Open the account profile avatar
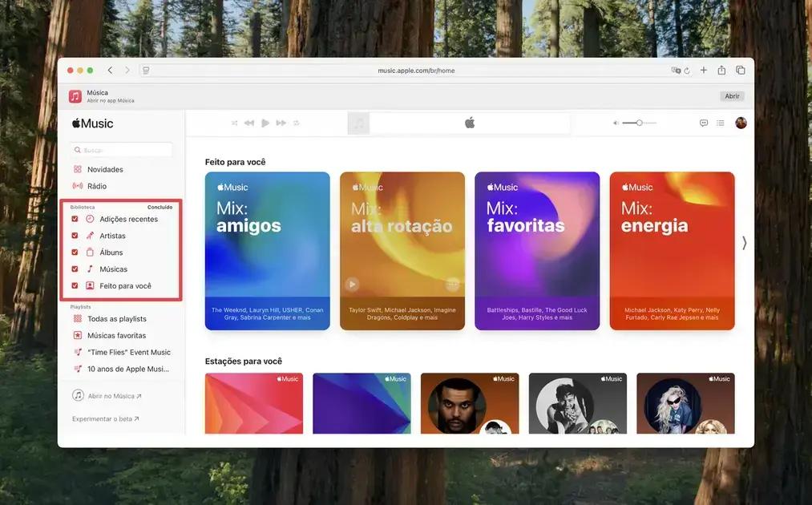The width and height of the screenshot is (812, 505). click(741, 123)
